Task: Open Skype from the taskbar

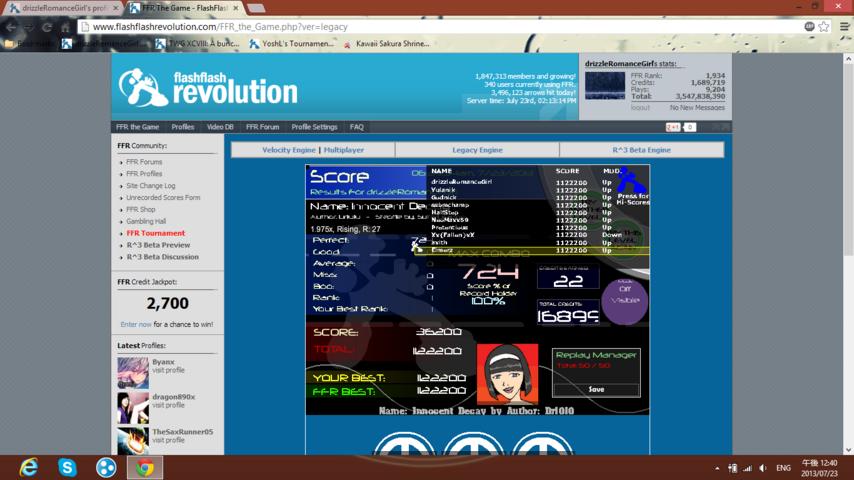Action: [67, 467]
